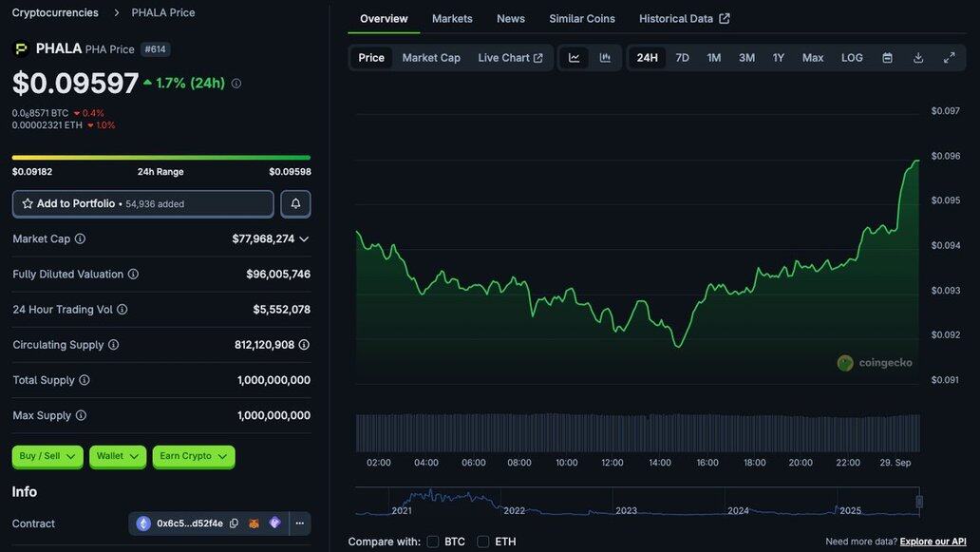This screenshot has height=552, width=980.
Task: Open the Similar Coins tab
Action: (582, 19)
